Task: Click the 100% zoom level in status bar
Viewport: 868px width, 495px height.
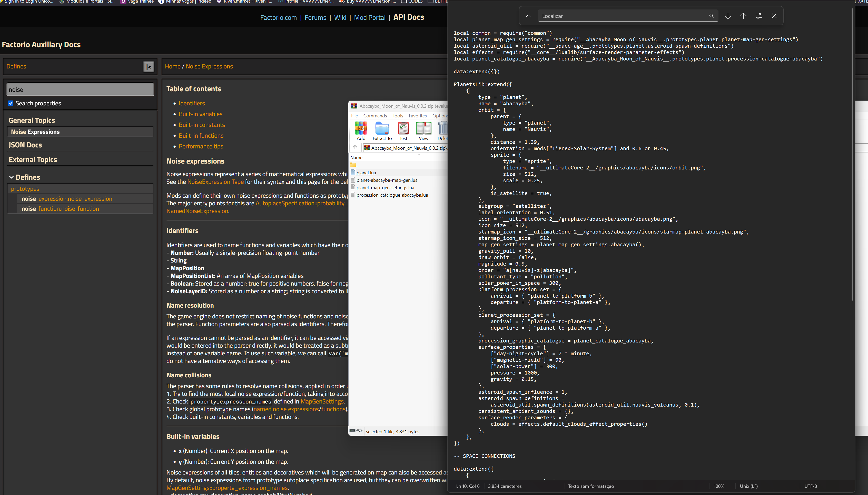Action: tap(719, 486)
